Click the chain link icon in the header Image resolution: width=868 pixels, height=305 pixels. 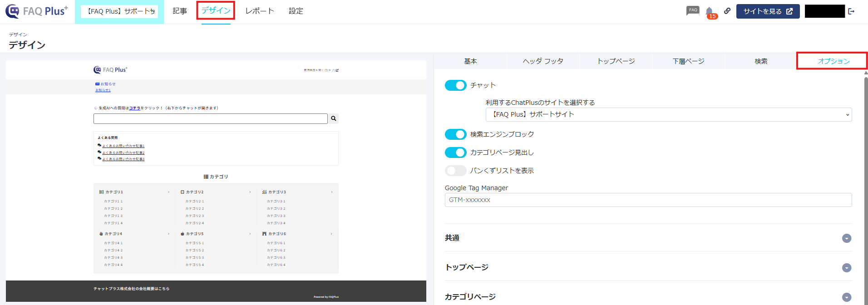coord(727,11)
